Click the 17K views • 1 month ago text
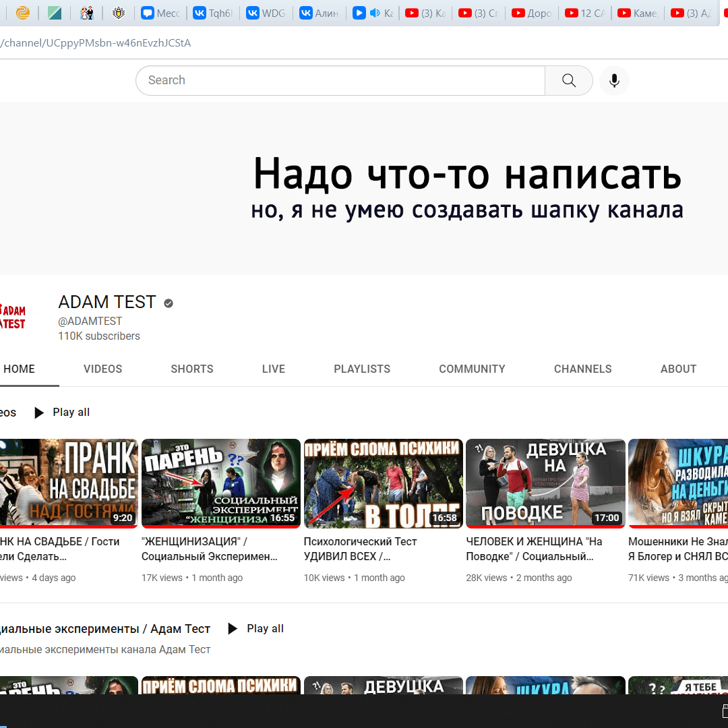This screenshot has width=728, height=728. click(192, 578)
